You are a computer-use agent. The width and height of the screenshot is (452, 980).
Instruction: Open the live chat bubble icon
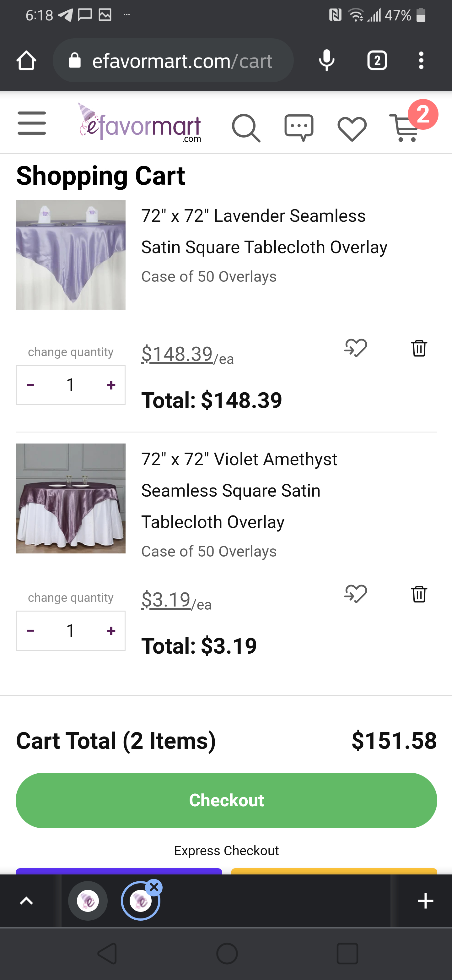pyautogui.click(x=299, y=128)
